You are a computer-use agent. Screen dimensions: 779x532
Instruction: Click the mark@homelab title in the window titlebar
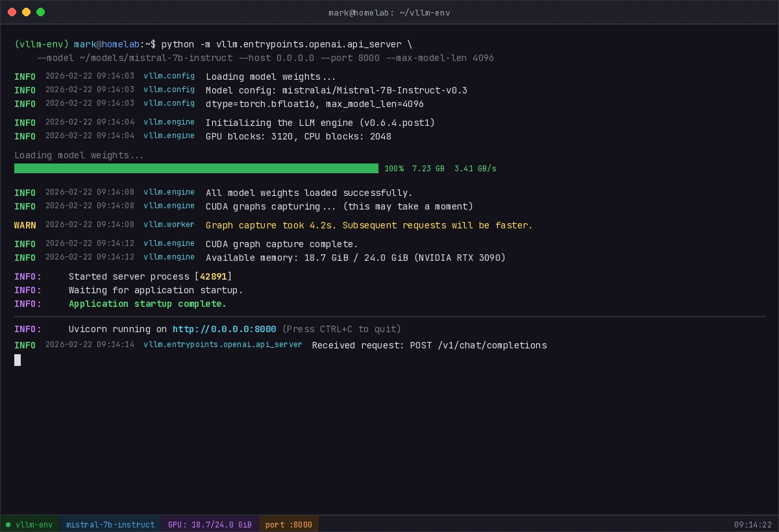[x=390, y=12]
